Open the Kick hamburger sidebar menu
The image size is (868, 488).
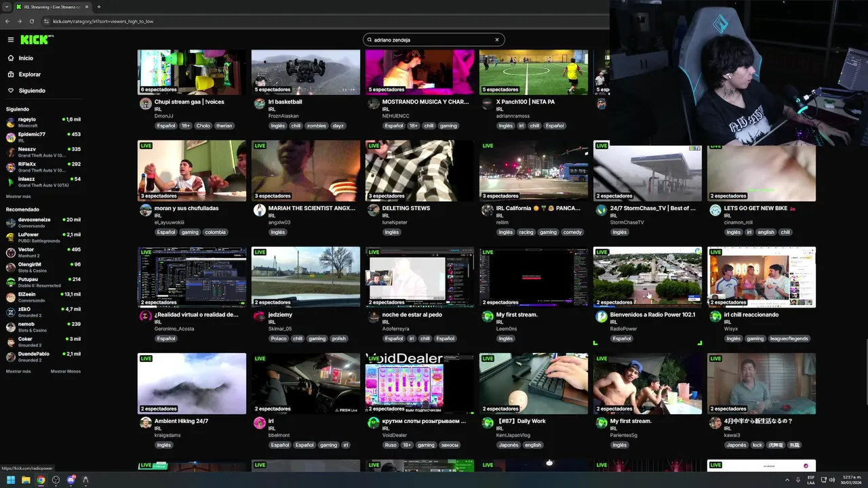pyautogui.click(x=10, y=39)
